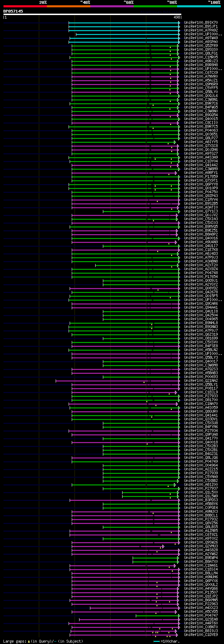This screenshot has height=644, width=224.
Task: Click the =100char. scale legend
Action: (x=167, y=641)
